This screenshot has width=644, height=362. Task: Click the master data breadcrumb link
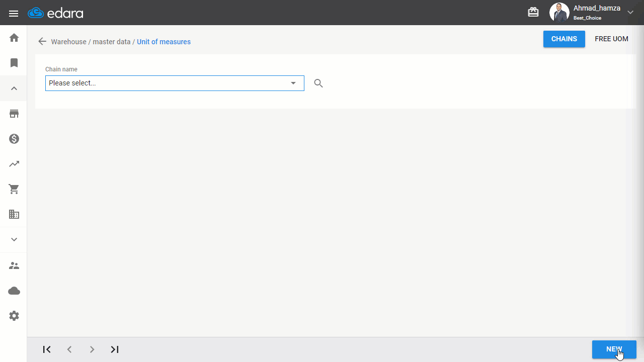[x=112, y=42]
